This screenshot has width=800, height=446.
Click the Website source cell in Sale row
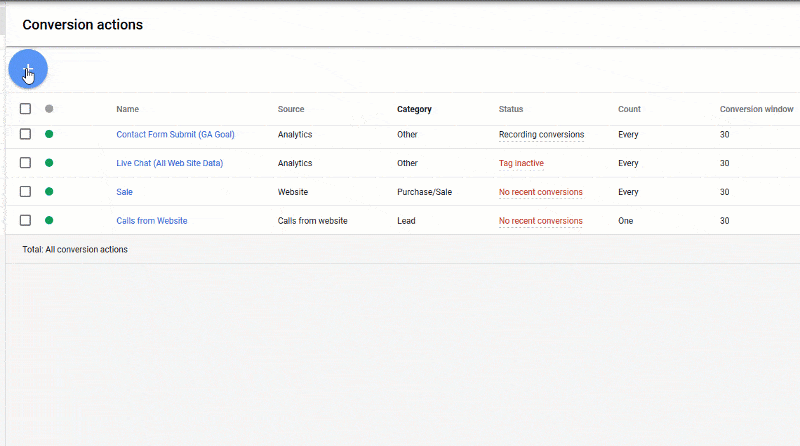293,192
